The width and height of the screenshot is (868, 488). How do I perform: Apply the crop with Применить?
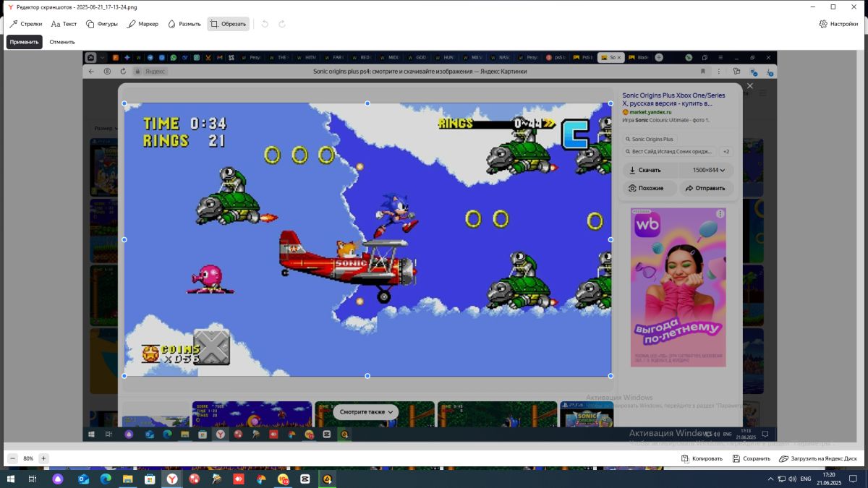pos(25,42)
